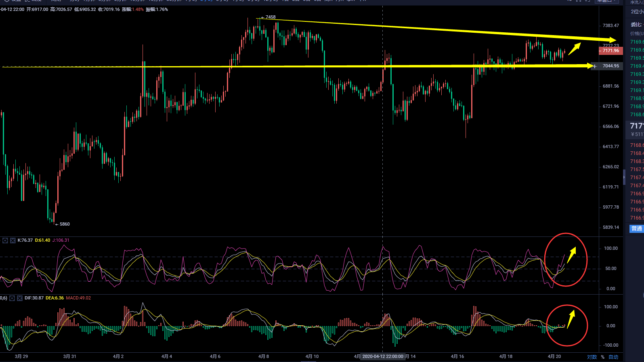Open the 单窗口 window layout dropdown

[x=606, y=1]
